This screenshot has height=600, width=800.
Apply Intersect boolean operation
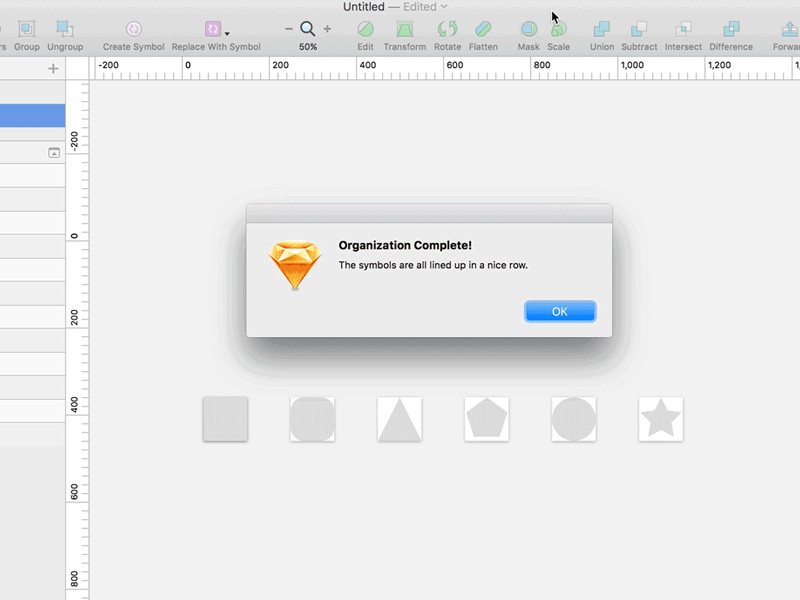point(683,29)
